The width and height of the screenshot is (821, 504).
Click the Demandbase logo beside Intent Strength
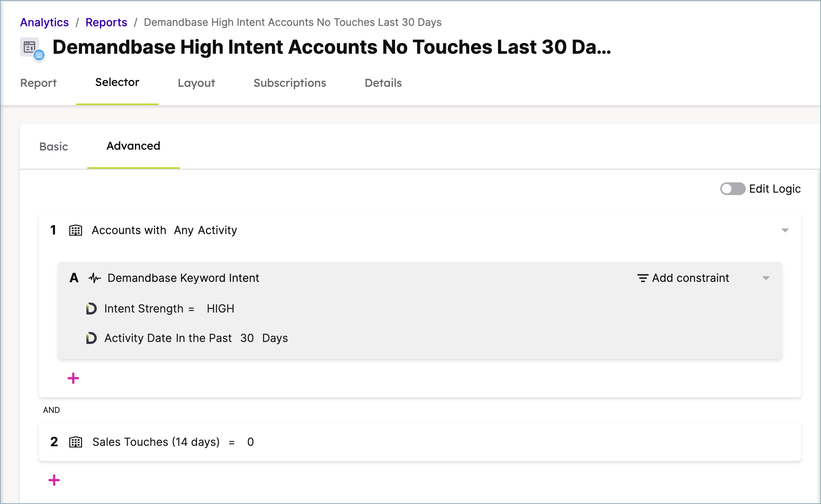[92, 309]
